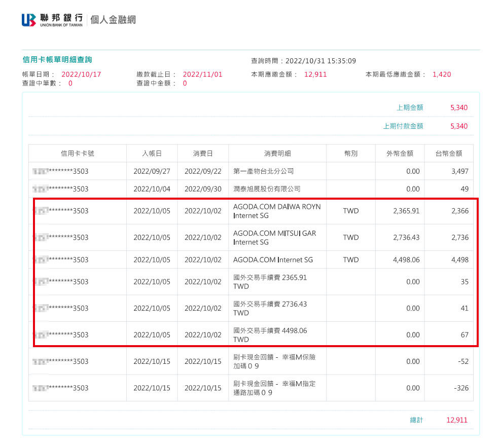This screenshot has height=448, width=500.
Task: Sort by the 消費日 column header
Action: coord(203,153)
